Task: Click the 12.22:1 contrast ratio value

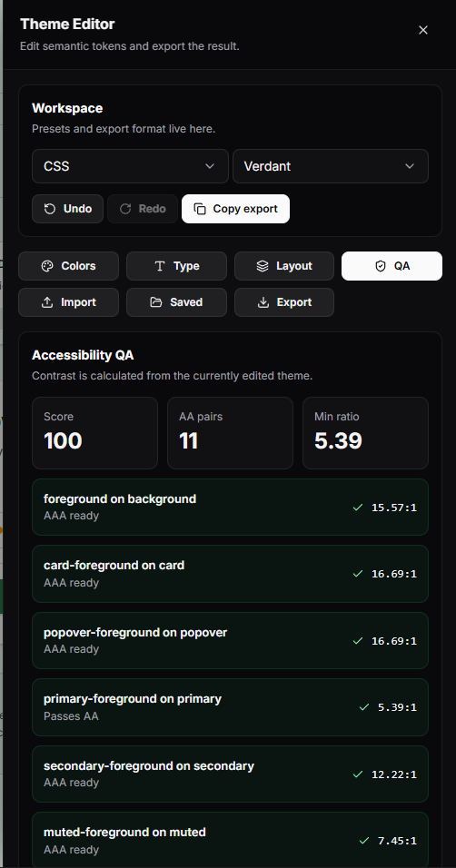Action: [394, 774]
